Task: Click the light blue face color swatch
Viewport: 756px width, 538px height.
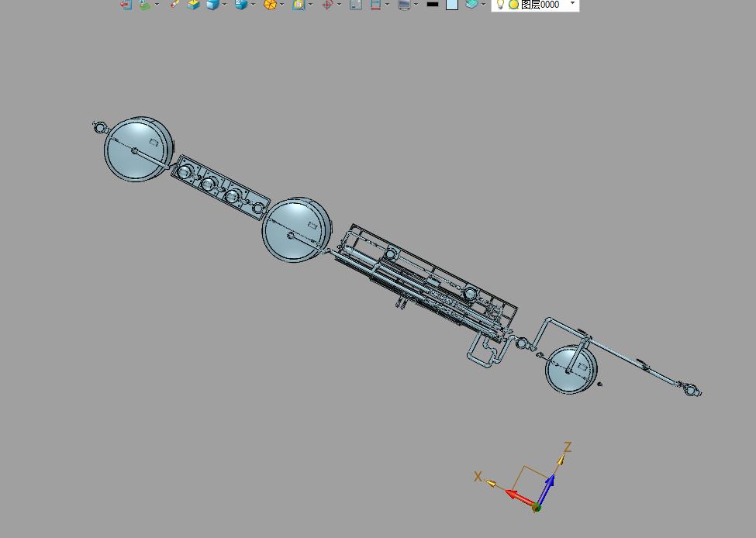Action: click(x=452, y=5)
